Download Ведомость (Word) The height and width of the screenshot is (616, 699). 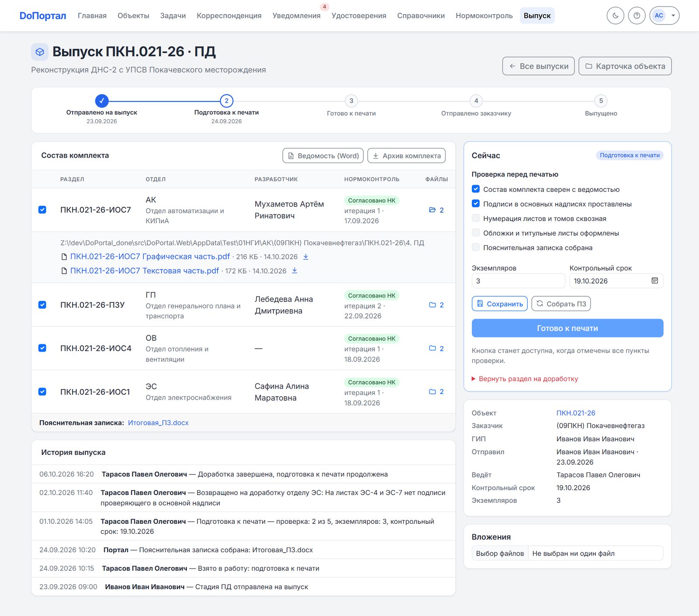(323, 156)
